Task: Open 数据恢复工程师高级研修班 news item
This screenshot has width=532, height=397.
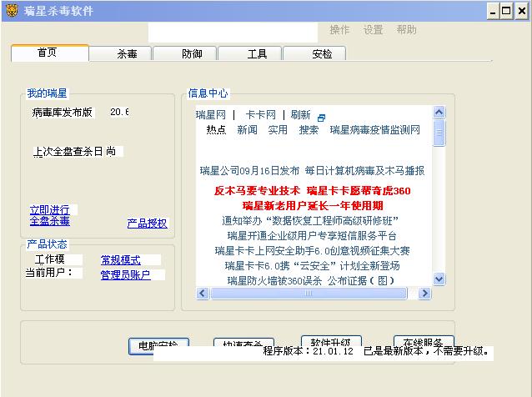Action: coord(310,221)
